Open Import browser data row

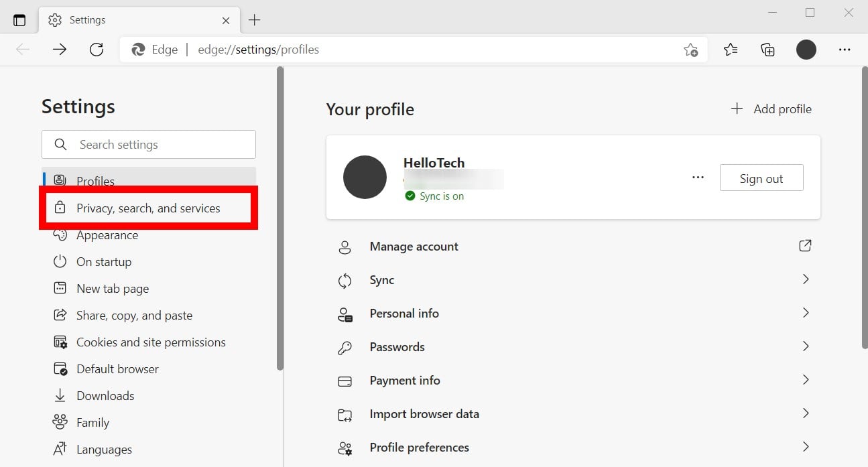573,414
